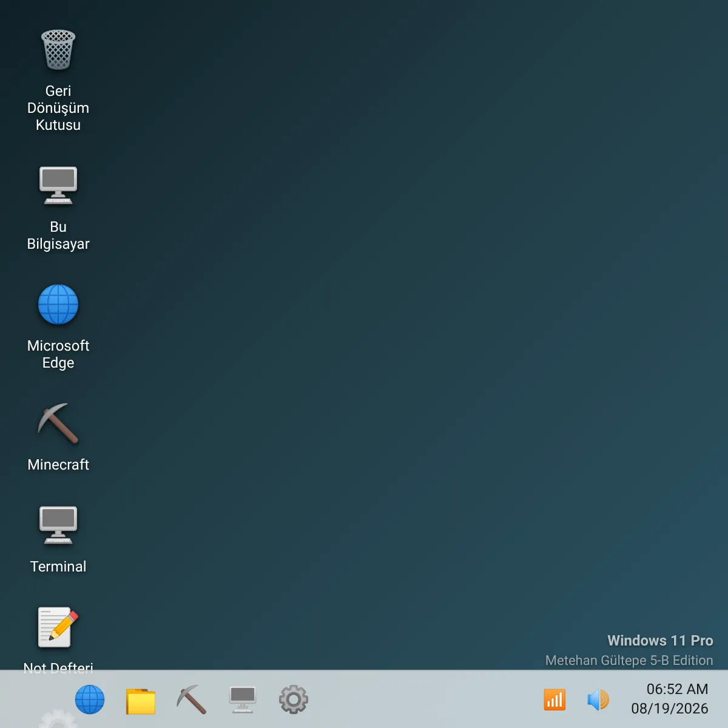Launch Microsoft Edge from the desktop
Viewport: 728px width, 728px height.
click(x=58, y=305)
